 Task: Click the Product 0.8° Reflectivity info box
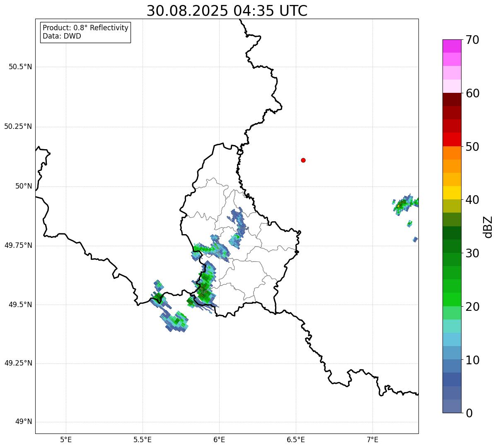[x=86, y=32]
